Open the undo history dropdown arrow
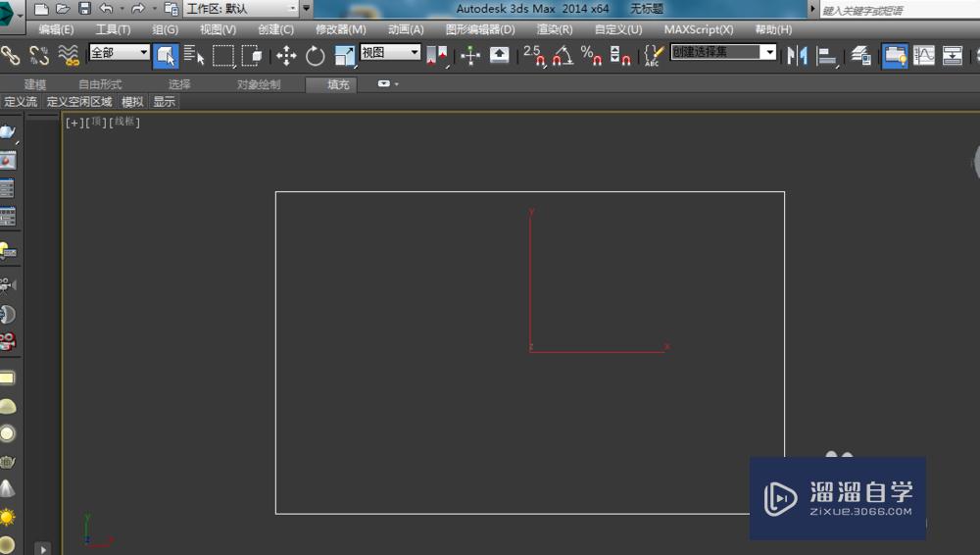 122,9
